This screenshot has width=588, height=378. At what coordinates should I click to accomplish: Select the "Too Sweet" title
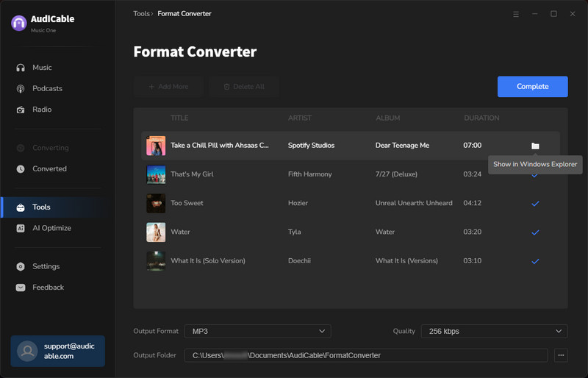187,203
